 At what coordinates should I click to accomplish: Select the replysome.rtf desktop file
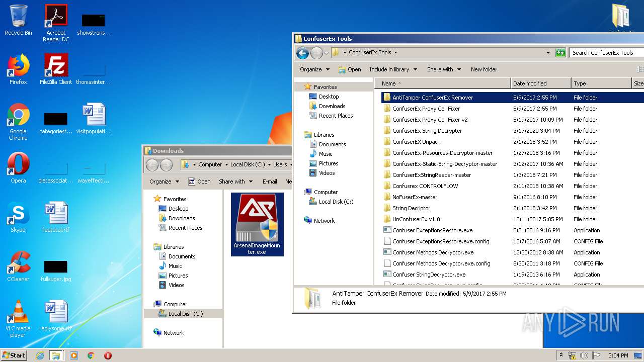pyautogui.click(x=56, y=316)
